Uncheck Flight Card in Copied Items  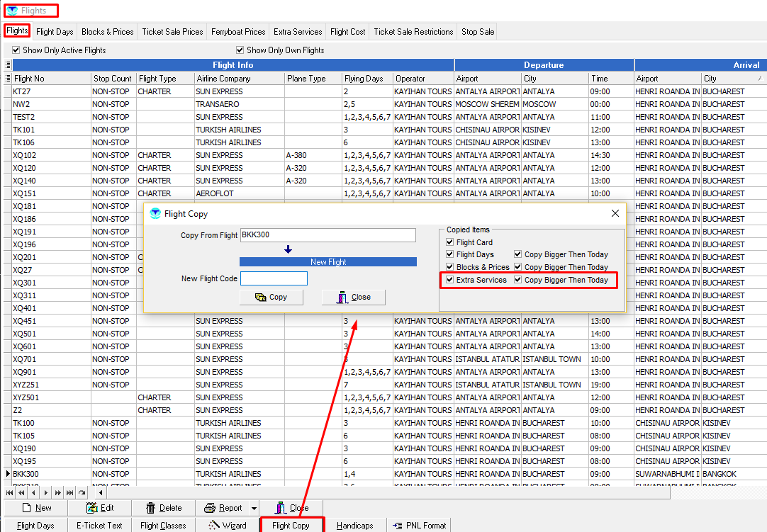[450, 242]
